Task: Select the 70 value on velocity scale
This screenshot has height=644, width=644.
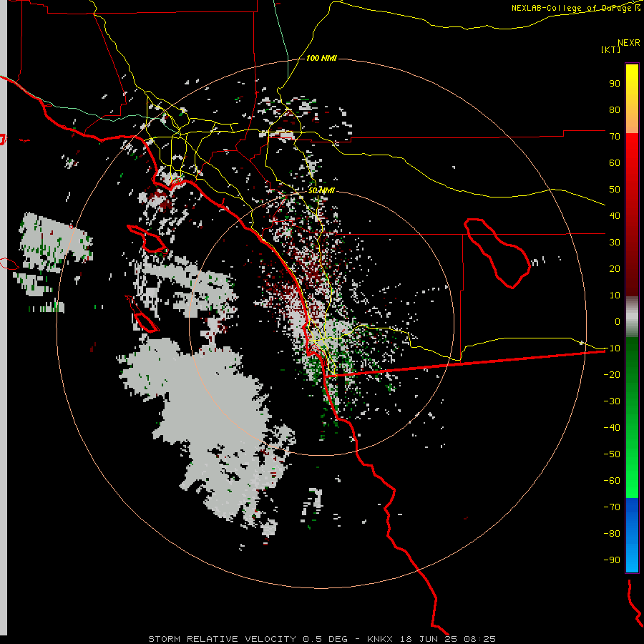Action: click(615, 137)
